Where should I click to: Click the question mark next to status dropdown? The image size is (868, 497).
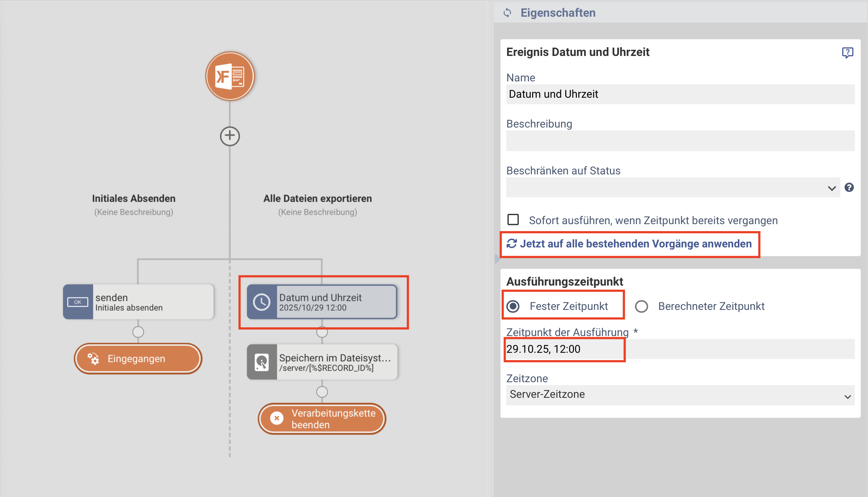[849, 187]
